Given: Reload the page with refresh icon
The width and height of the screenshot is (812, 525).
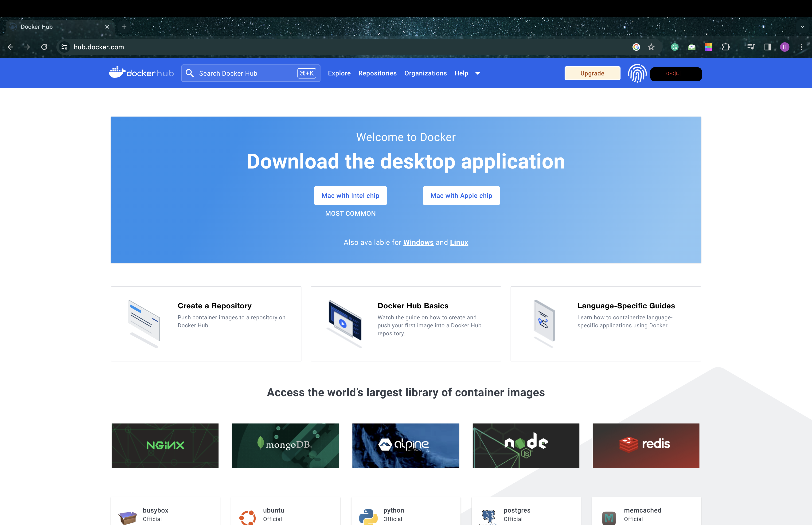Looking at the screenshot, I should pyautogui.click(x=44, y=47).
